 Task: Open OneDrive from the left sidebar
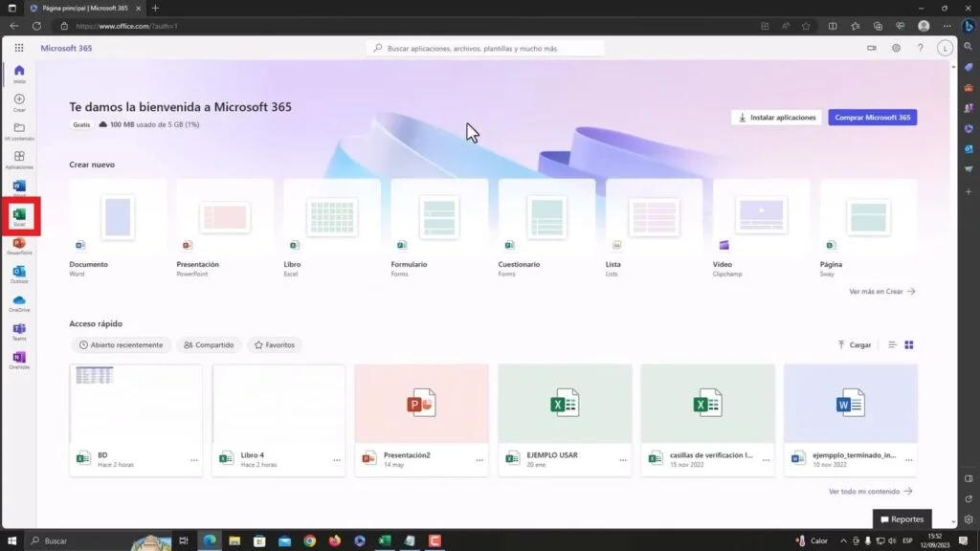tap(19, 303)
